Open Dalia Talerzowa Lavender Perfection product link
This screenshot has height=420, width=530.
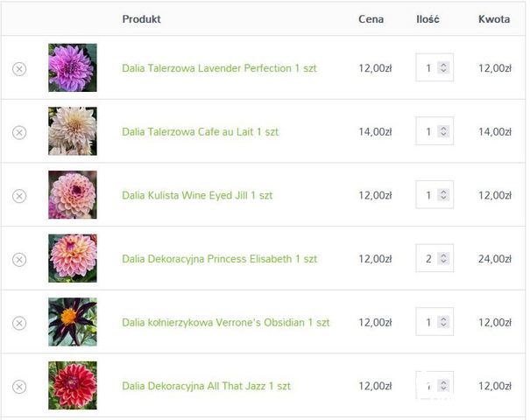coord(219,68)
